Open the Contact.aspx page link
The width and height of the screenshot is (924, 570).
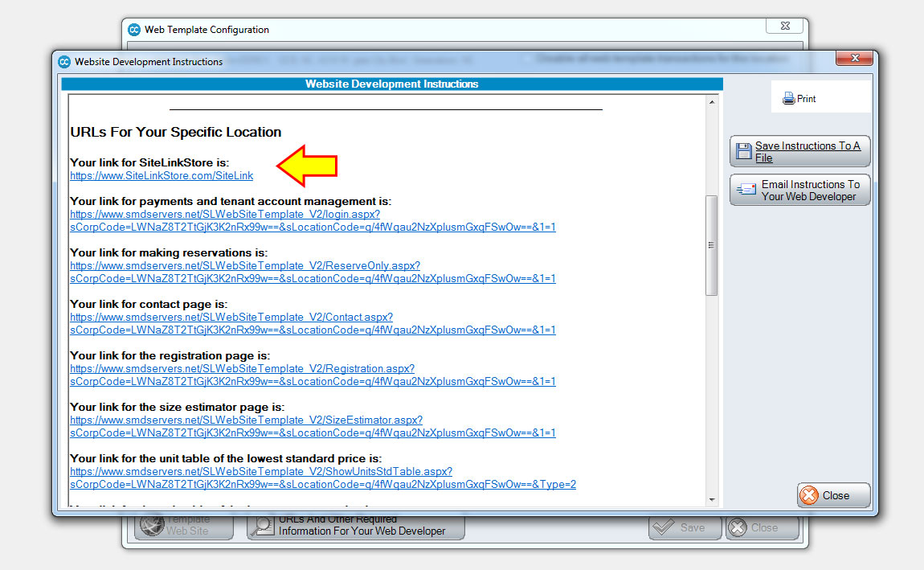pyautogui.click(x=313, y=323)
